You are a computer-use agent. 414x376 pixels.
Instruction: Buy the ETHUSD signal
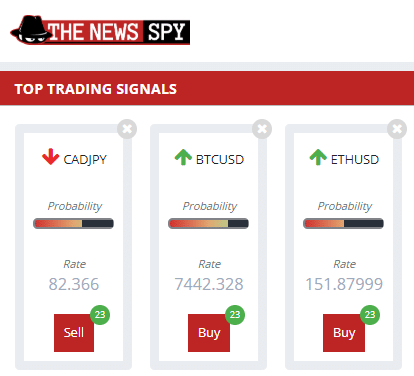click(x=344, y=333)
